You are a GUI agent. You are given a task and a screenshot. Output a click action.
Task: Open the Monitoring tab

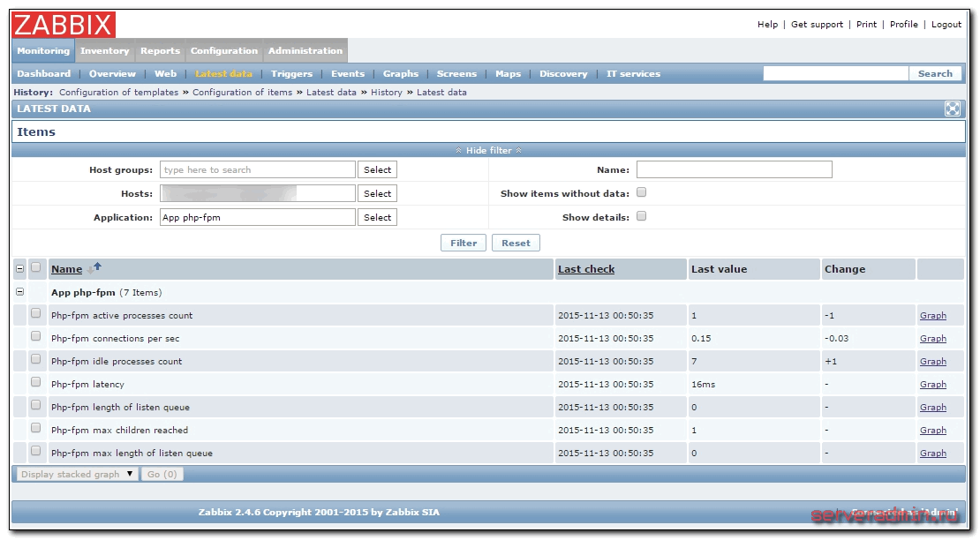click(43, 50)
